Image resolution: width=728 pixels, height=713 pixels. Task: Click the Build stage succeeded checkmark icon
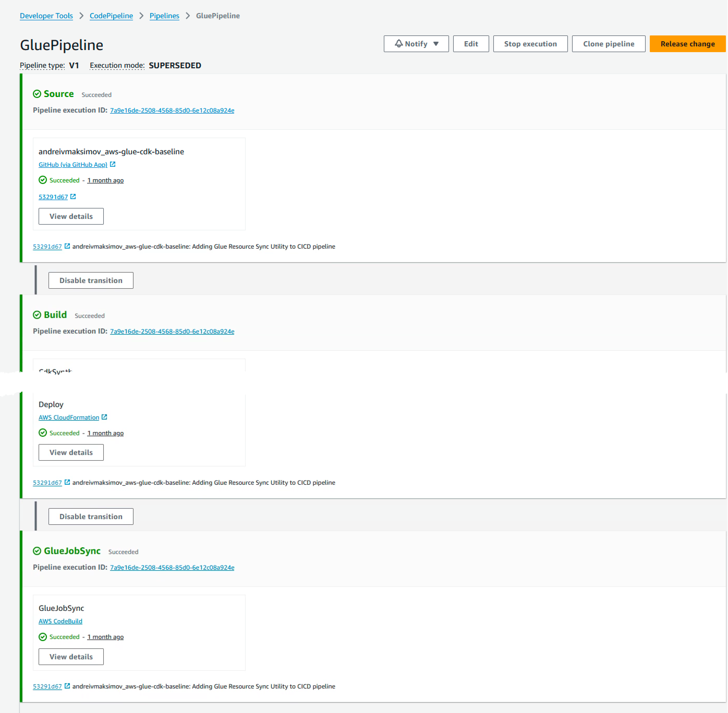37,315
